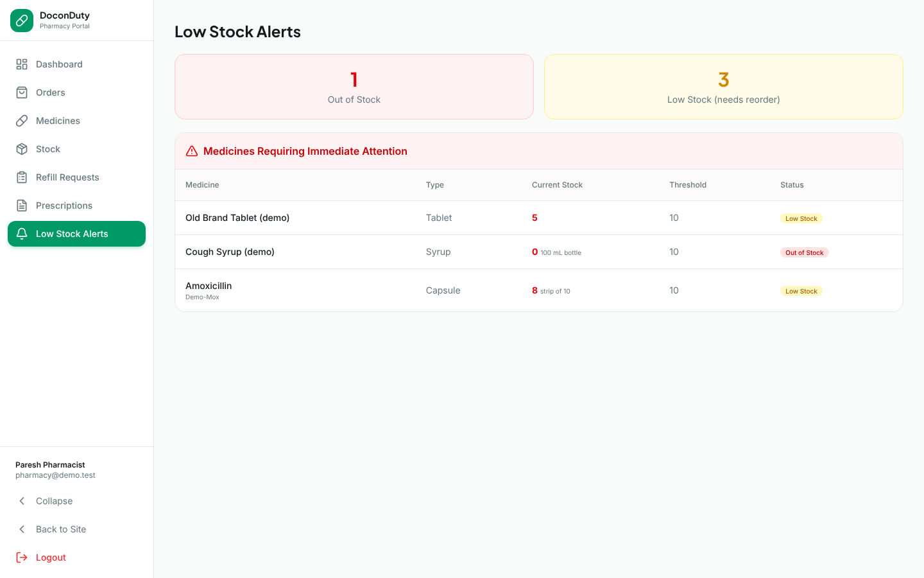Click the DoconDuty brand name
Screen dimensions: 924x578
[x=65, y=15]
